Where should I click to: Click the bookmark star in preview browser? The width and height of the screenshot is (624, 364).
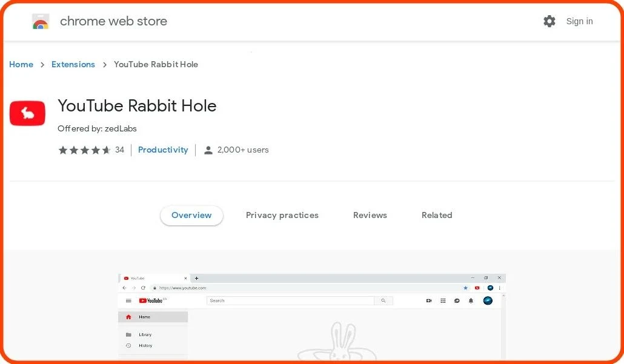[465, 288]
